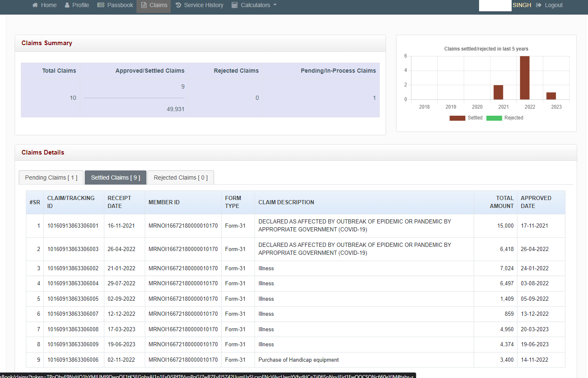Switch to Pending Claims tab
Viewport: 588px width, 378px height.
(51, 178)
